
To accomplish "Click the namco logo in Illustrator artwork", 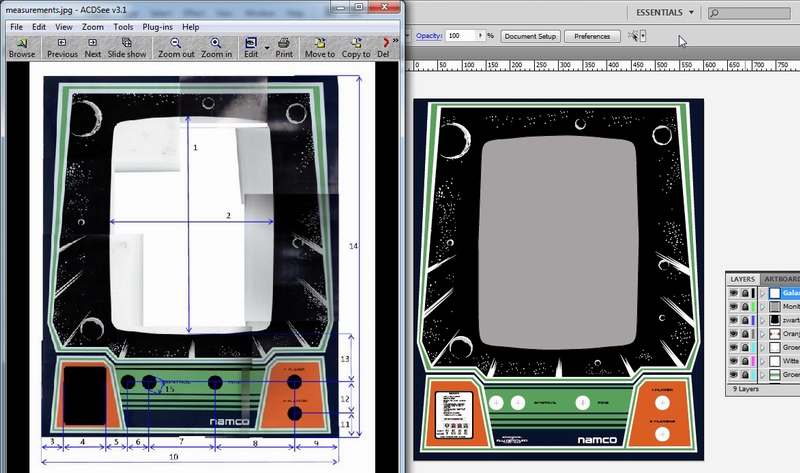I will point(597,440).
